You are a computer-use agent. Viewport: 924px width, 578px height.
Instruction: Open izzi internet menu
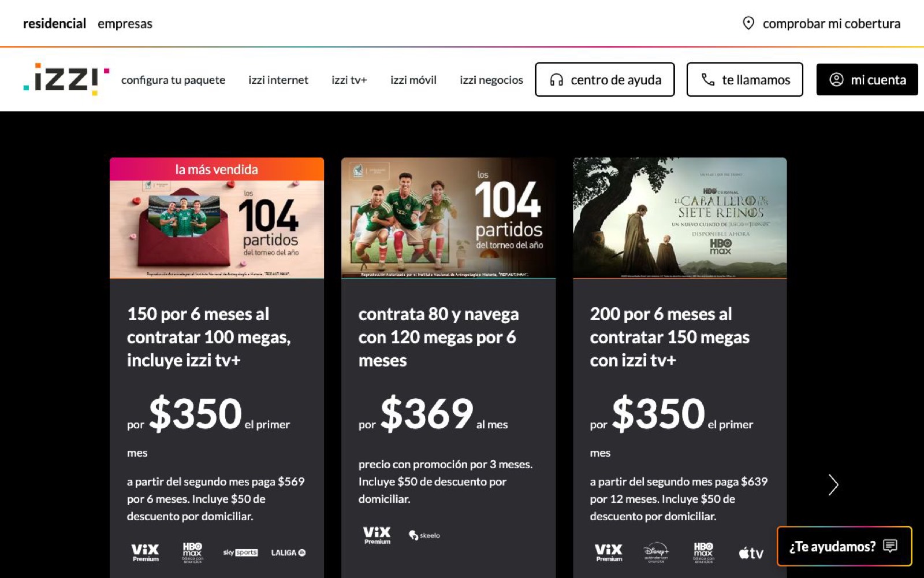click(278, 80)
